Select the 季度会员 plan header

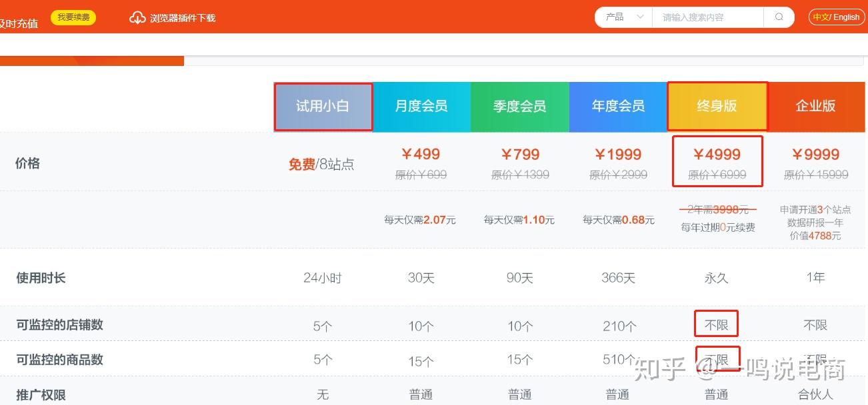520,107
